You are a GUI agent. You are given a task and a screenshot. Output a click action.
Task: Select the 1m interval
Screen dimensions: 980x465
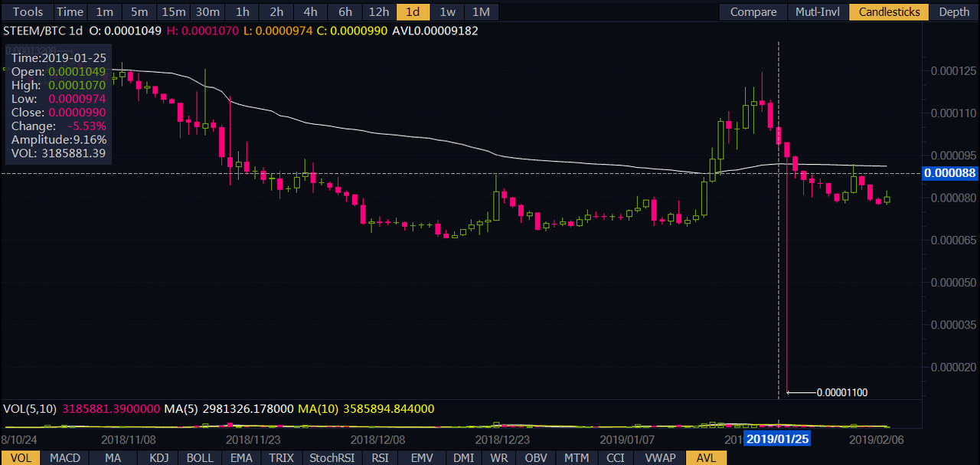click(x=104, y=11)
